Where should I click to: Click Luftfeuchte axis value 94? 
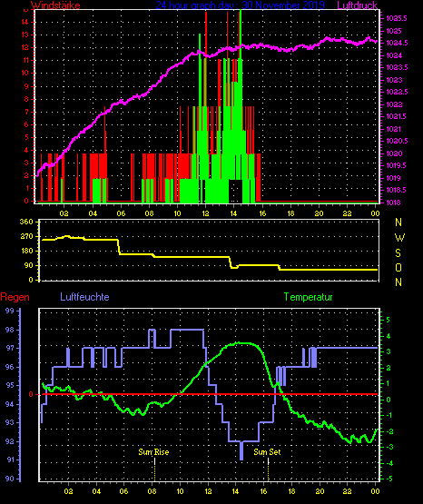click(x=10, y=404)
